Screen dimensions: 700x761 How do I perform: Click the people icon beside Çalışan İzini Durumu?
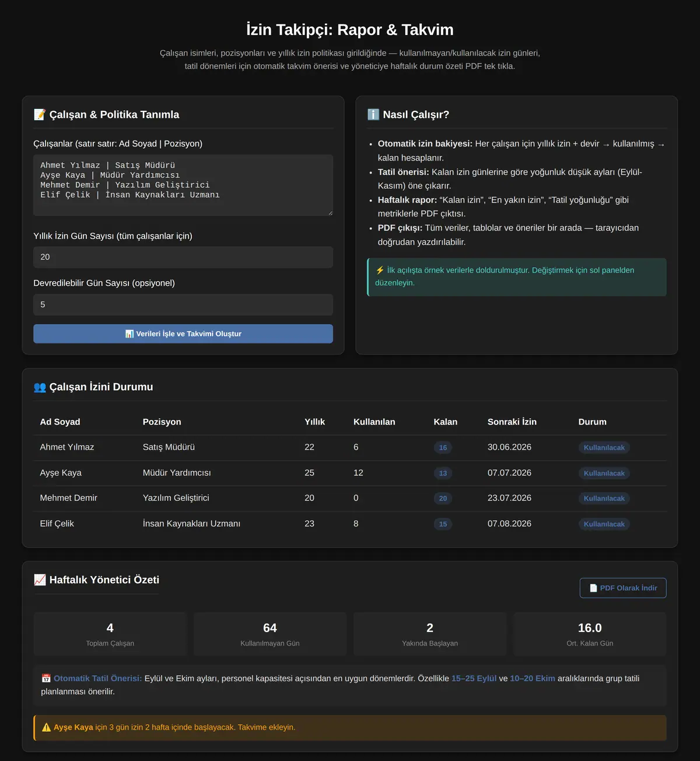(x=40, y=387)
